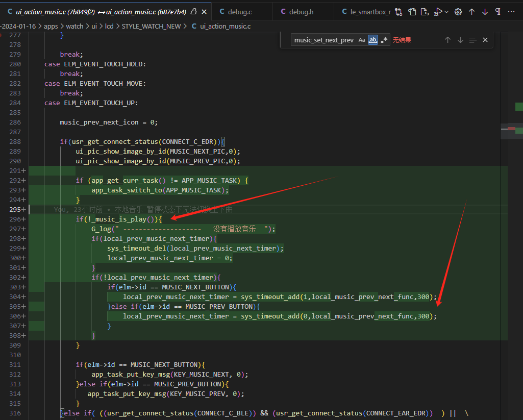Click breadcrumb folder 'ui'
Screen dimensions: 523x420
tap(94, 27)
